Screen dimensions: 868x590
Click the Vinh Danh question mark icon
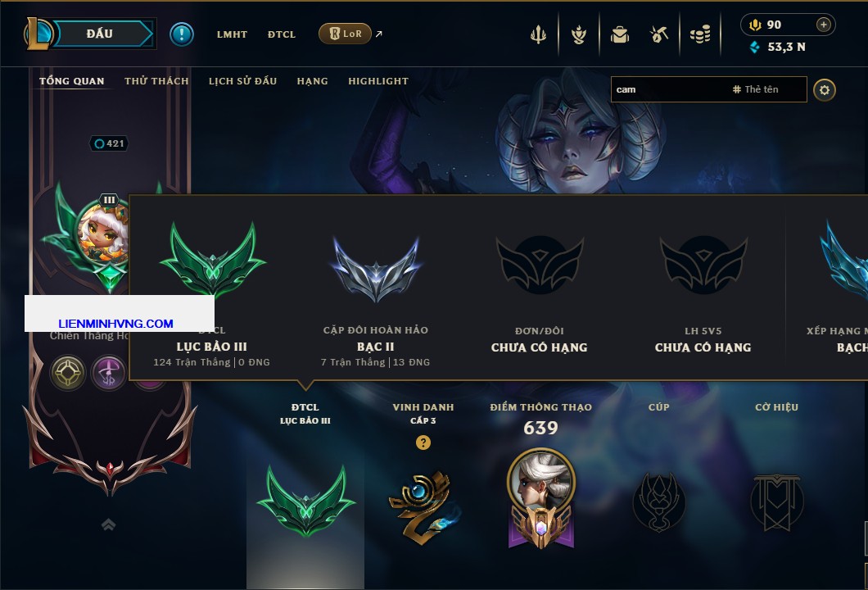pos(423,442)
